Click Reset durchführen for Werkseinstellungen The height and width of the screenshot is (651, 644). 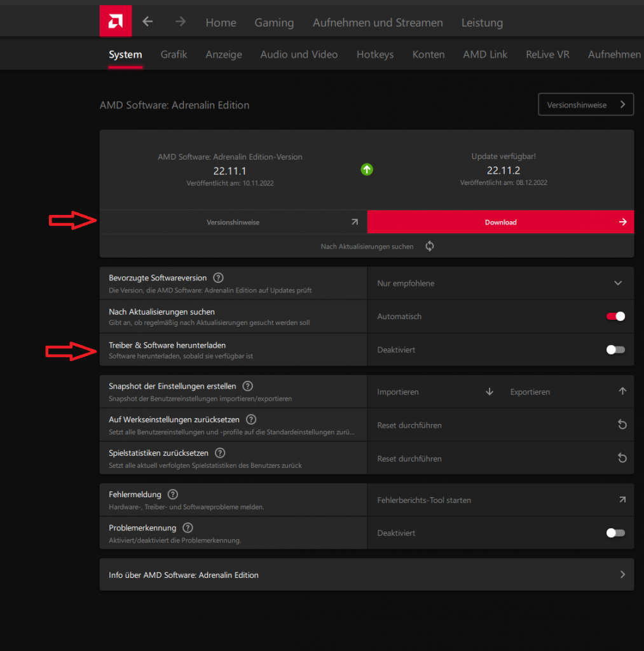pyautogui.click(x=409, y=425)
